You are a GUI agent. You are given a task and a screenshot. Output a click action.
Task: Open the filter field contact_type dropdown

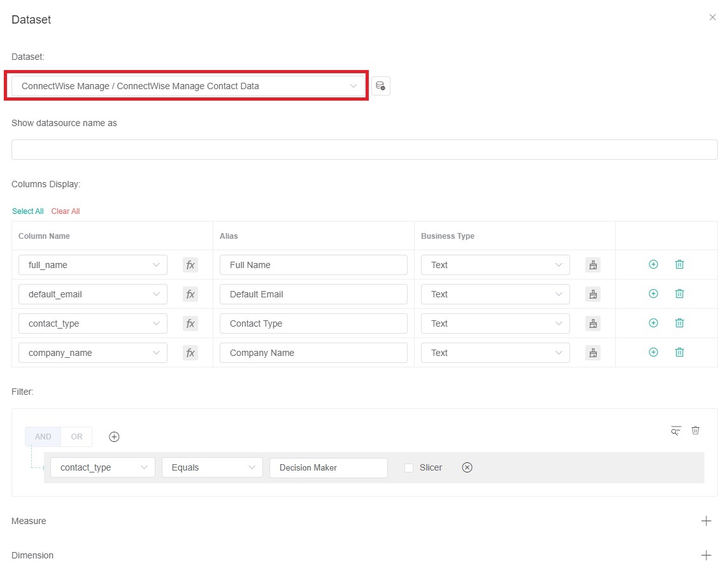(103, 468)
